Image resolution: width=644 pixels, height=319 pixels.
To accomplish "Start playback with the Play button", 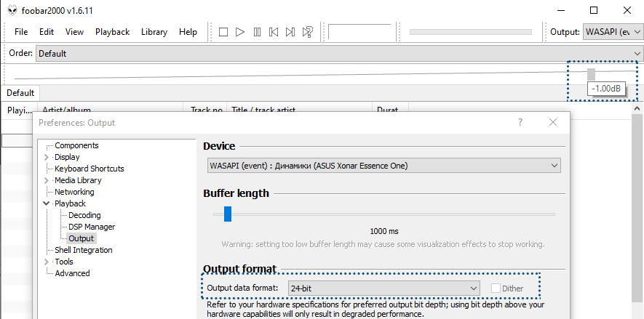I will [240, 32].
